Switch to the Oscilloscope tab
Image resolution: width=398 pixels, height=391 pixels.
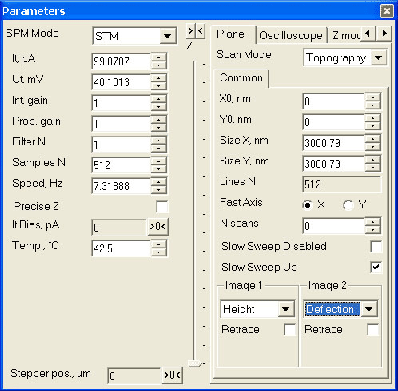click(x=291, y=35)
